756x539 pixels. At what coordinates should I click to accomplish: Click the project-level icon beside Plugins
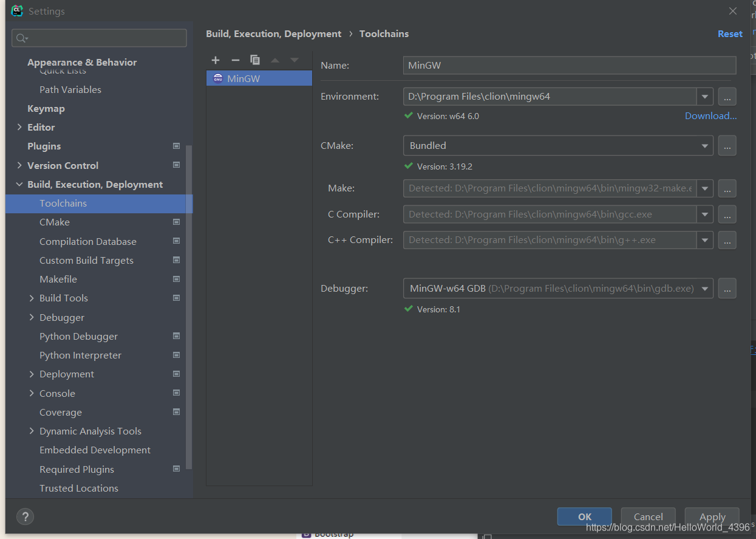point(176,146)
